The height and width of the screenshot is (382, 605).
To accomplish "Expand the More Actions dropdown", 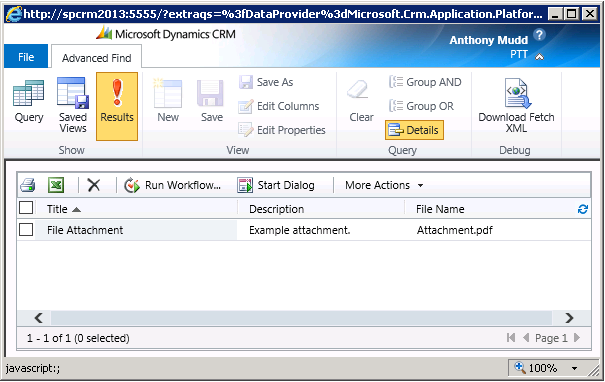I will tap(384, 185).
